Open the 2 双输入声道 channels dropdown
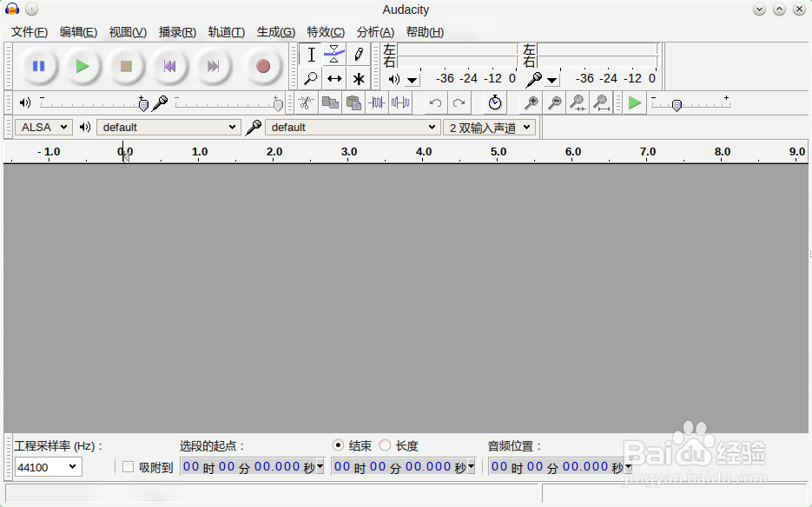 tap(490, 128)
